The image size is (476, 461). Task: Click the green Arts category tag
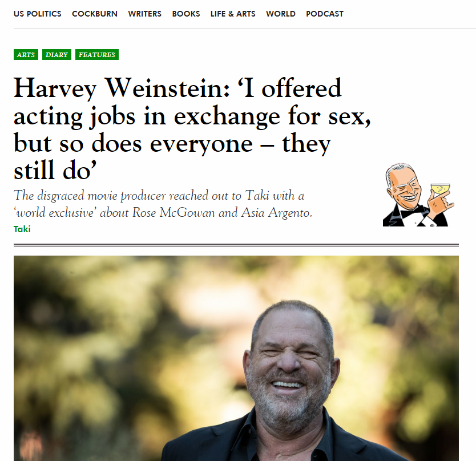click(26, 55)
